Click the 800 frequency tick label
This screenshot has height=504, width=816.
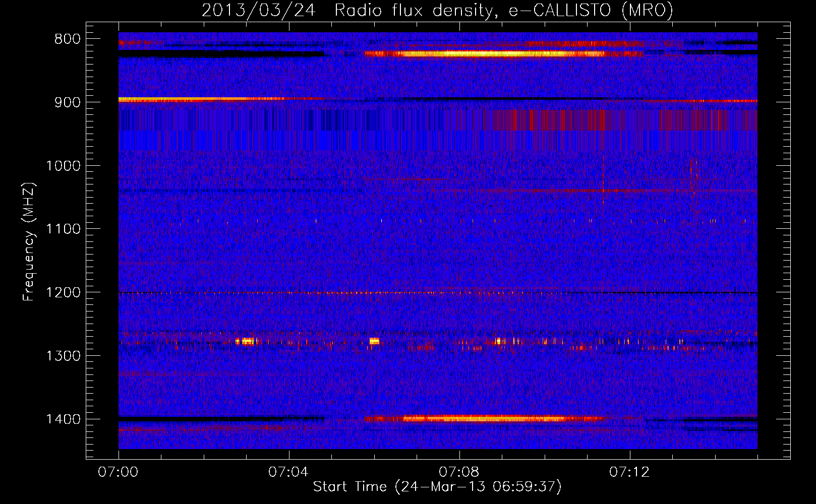coord(68,39)
